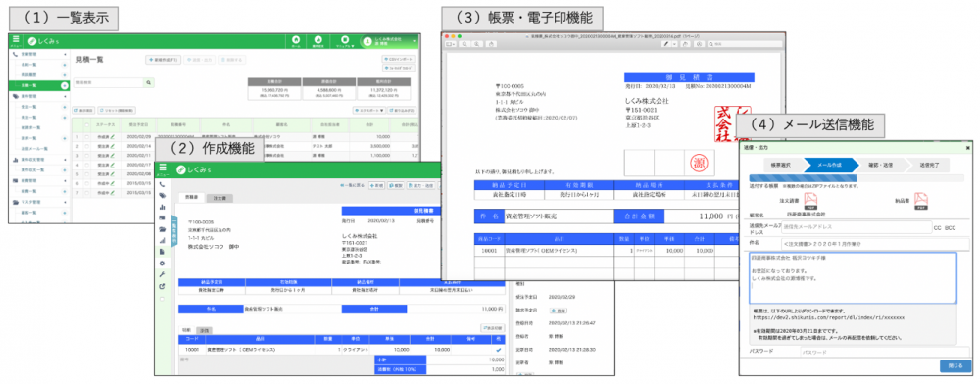Click the phone icon in creation window sidebar
The width and height of the screenshot is (980, 384).
(x=163, y=185)
